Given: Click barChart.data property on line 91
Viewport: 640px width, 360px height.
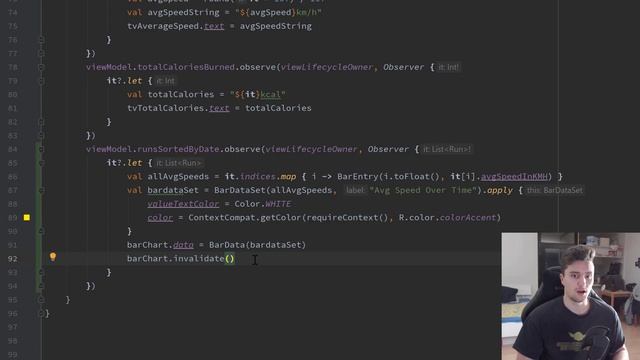Looking at the screenshot, I should pyautogui.click(x=183, y=245).
